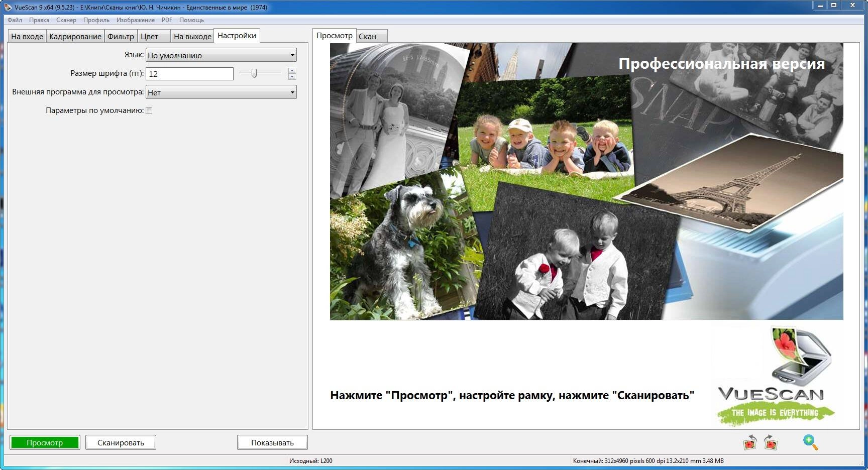Toggle the Параметры по умолчанию checkbox

[149, 110]
